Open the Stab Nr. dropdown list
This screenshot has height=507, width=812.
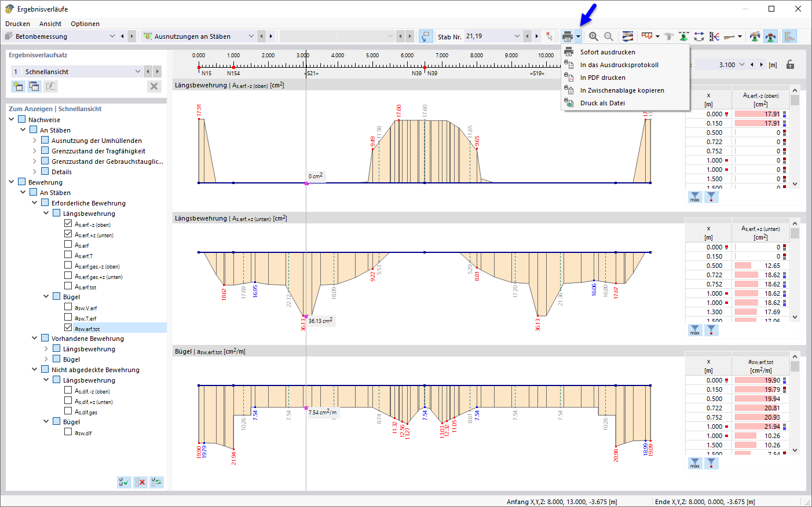point(518,36)
